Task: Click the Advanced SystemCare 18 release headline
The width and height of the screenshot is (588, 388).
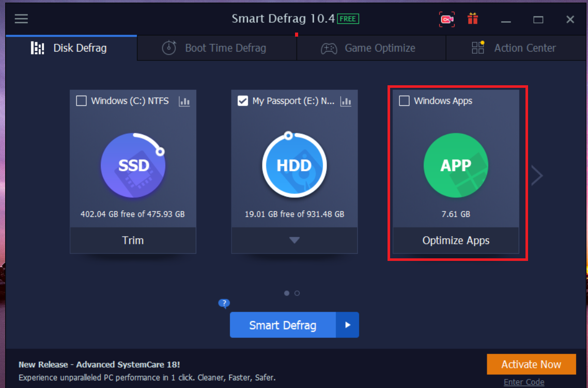Action: tap(99, 364)
